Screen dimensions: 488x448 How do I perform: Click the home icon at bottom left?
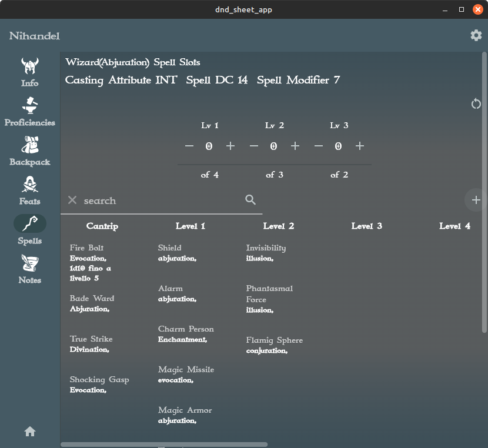pyautogui.click(x=30, y=432)
